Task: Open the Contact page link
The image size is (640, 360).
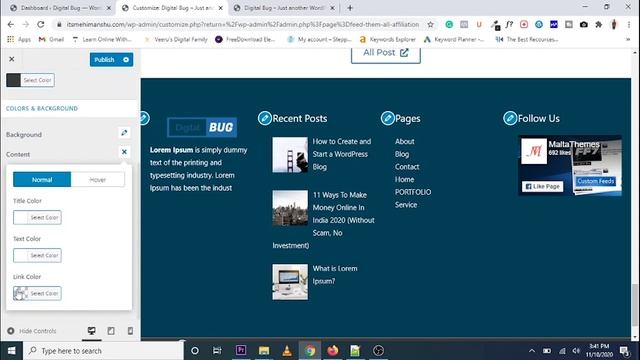Action: 407,167
